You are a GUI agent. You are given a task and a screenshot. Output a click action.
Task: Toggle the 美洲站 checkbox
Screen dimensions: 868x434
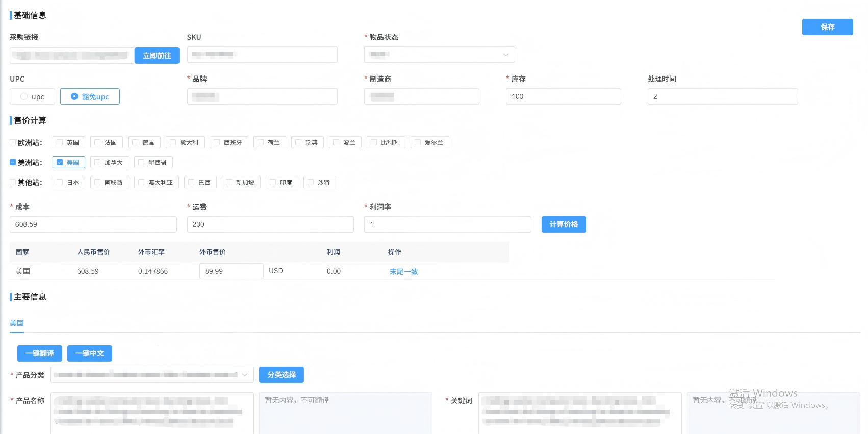(x=13, y=163)
